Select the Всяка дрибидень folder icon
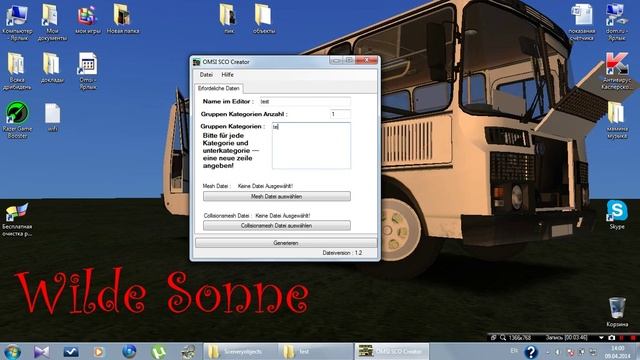The image size is (640, 360). coord(16,71)
